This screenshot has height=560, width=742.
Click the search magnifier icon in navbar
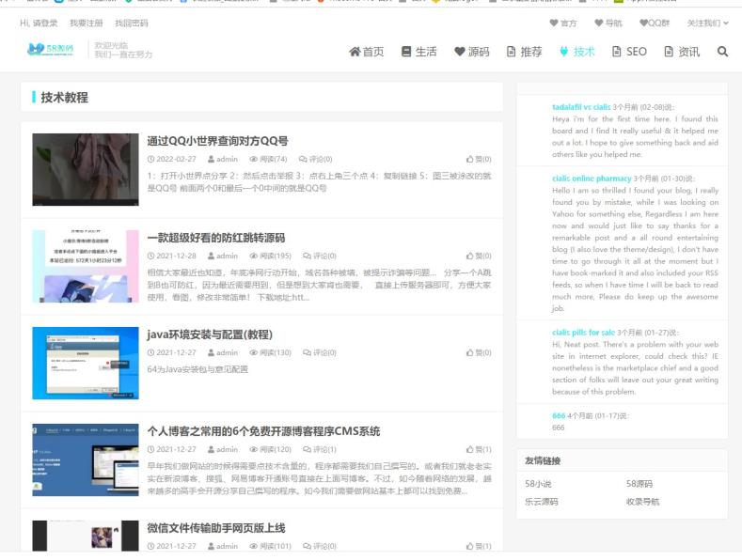click(722, 52)
